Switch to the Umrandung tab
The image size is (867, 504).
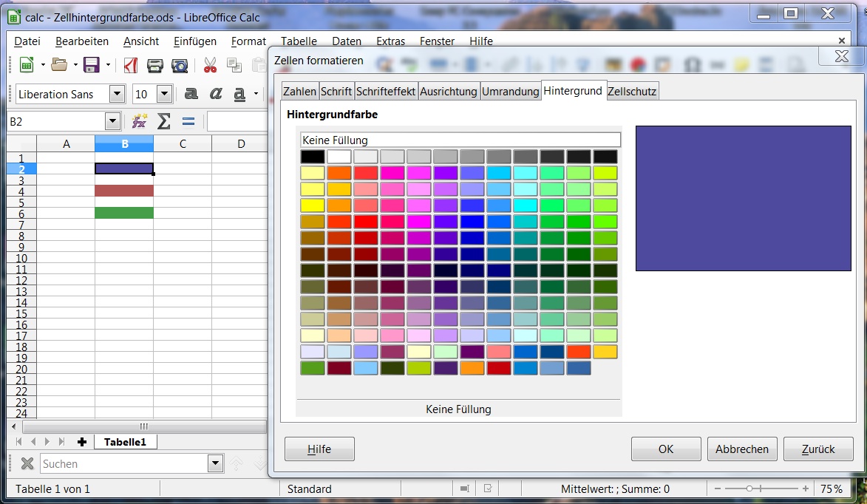pos(509,91)
